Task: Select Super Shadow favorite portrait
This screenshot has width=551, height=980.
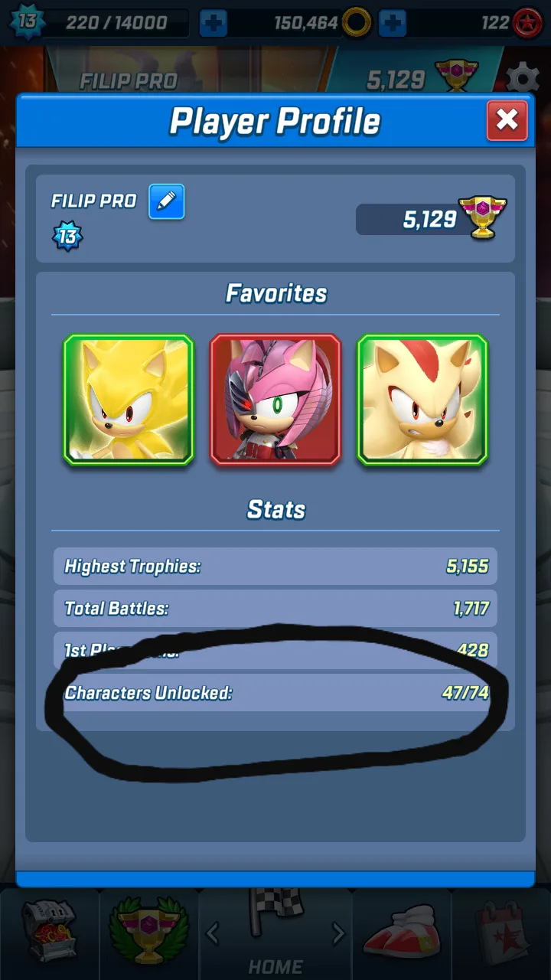Action: (422, 400)
